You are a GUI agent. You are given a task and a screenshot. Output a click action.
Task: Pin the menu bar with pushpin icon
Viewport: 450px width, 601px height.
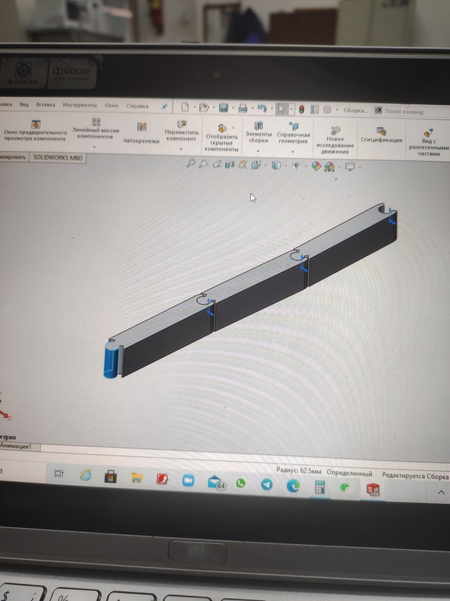164,107
